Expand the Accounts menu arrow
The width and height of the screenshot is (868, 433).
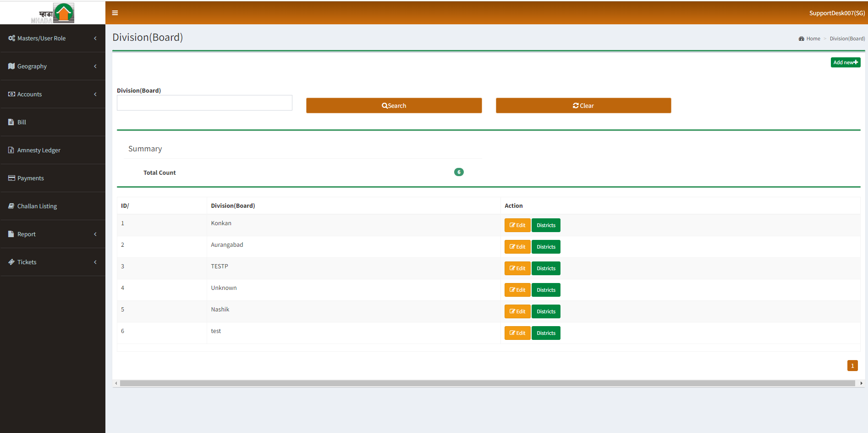95,94
